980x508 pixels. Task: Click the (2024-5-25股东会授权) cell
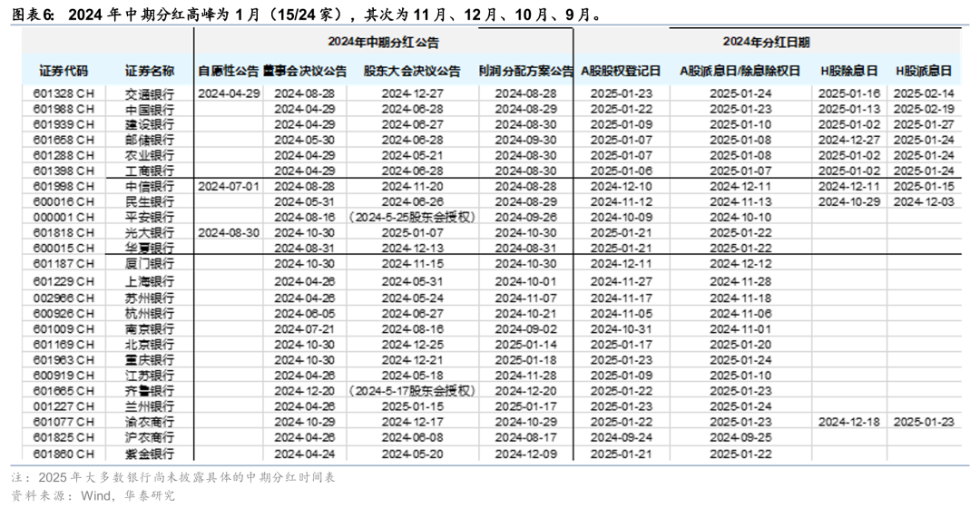pos(412,217)
